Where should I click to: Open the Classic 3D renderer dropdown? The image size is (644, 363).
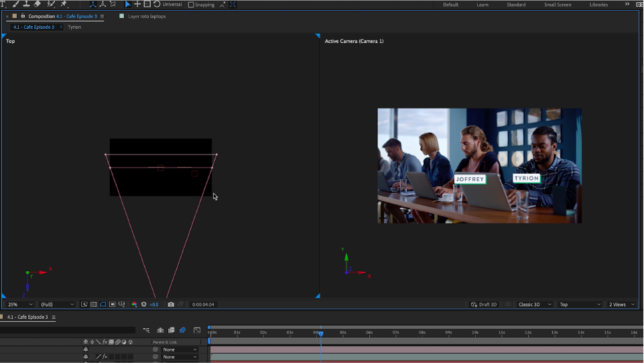534,305
